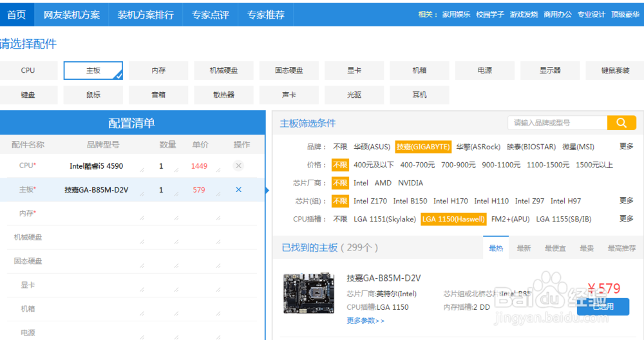Sort results by 最新
Viewport: 644px width, 340px height.
524,248
